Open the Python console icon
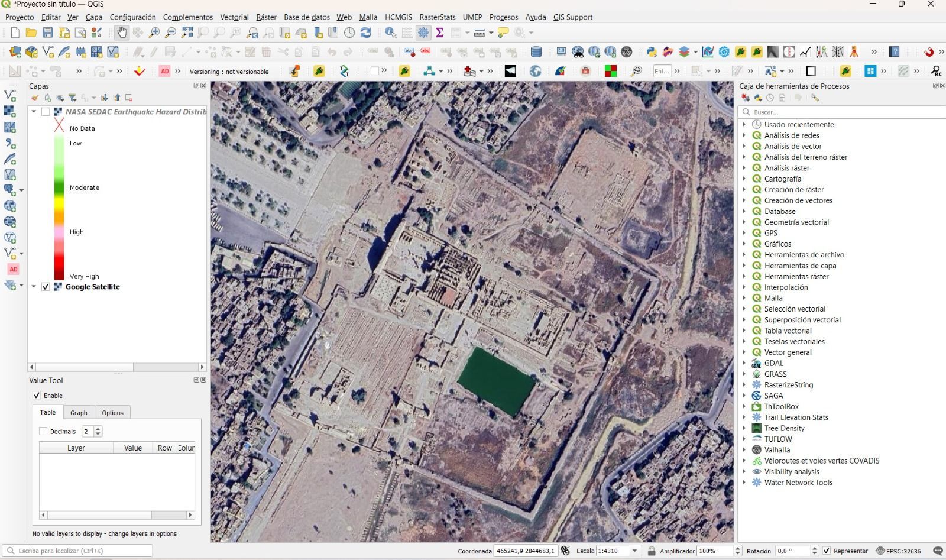Image resolution: width=946 pixels, height=560 pixels. pos(652,52)
